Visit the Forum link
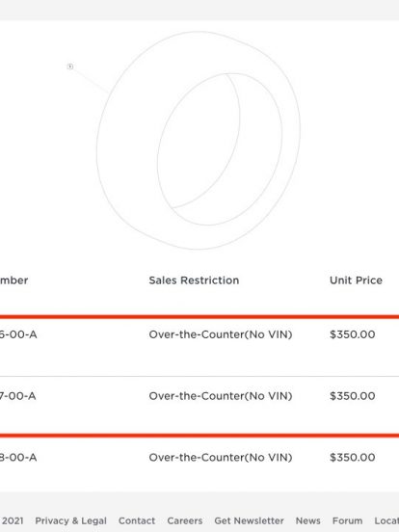This screenshot has height=532, width=399. tap(347, 520)
